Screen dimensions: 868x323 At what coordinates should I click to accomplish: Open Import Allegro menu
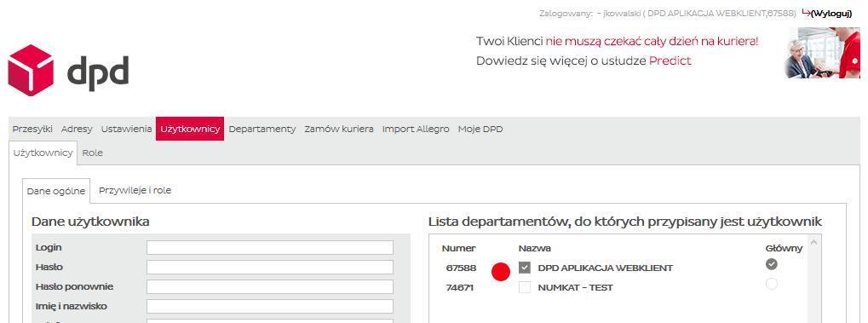416,129
